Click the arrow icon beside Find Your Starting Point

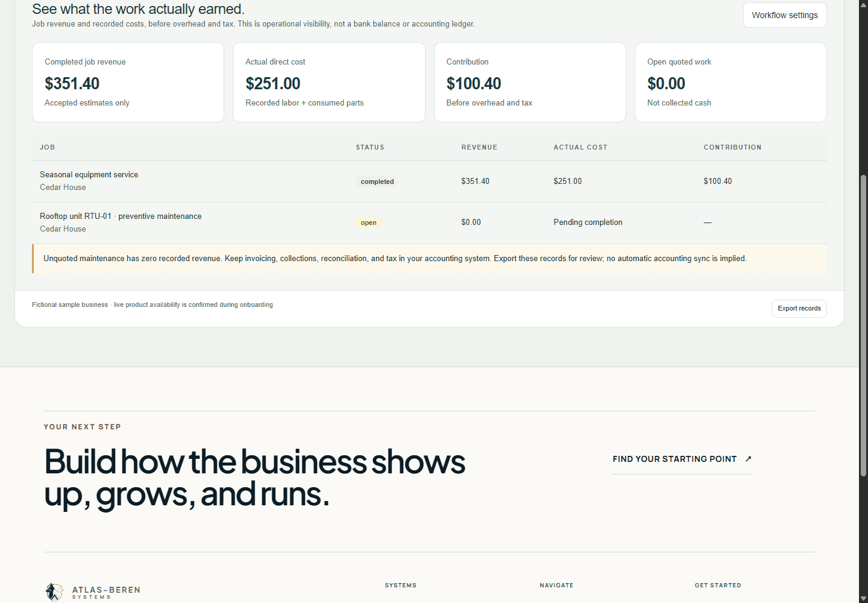click(x=748, y=459)
